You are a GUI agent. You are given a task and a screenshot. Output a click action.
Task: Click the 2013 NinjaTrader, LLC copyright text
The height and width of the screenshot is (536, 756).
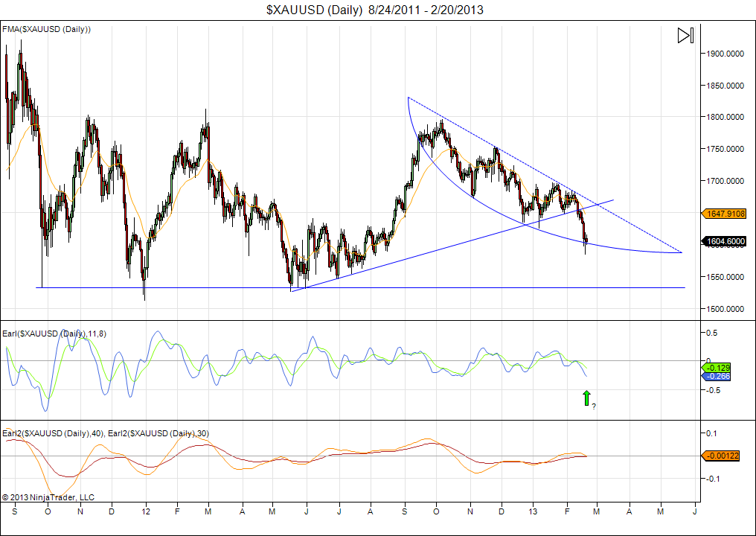48,497
